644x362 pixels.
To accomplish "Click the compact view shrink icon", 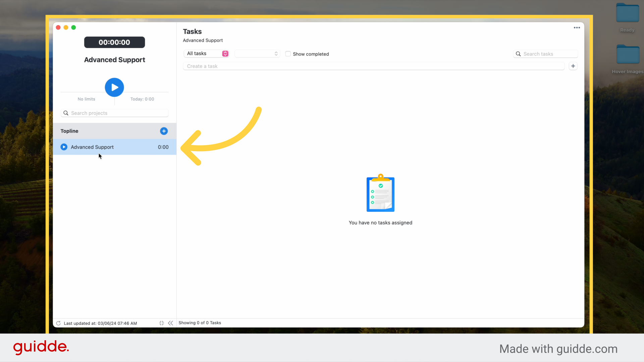I will tap(162, 323).
